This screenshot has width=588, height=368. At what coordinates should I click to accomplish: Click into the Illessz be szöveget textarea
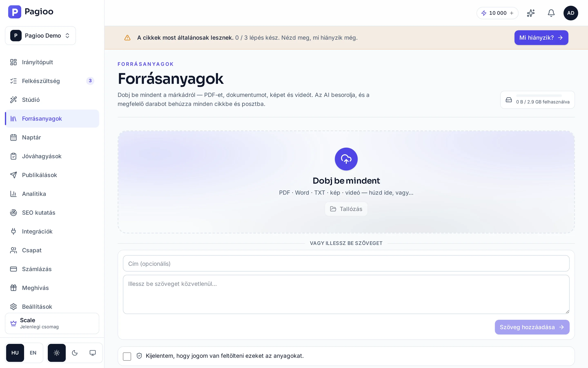346,294
